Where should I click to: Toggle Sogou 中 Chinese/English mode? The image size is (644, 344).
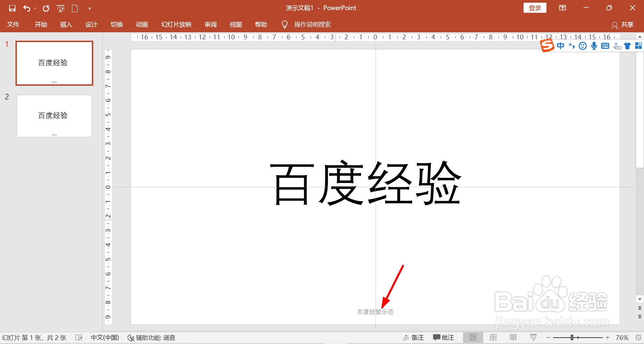[561, 46]
